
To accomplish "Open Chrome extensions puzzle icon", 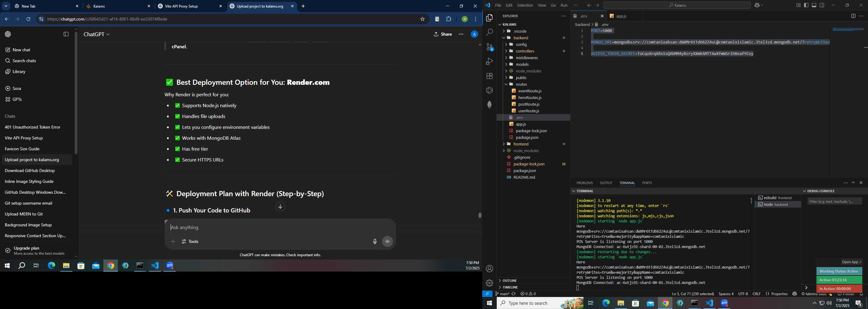I will 448,19.
